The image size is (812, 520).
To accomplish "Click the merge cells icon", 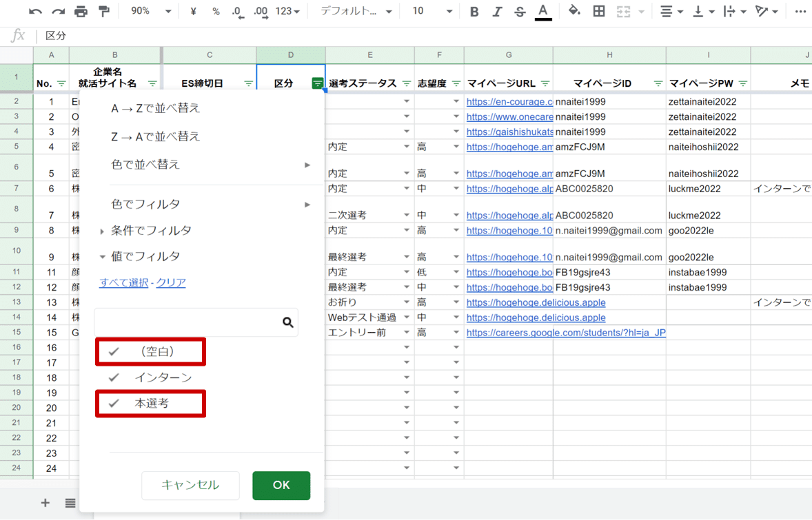I will pos(624,12).
